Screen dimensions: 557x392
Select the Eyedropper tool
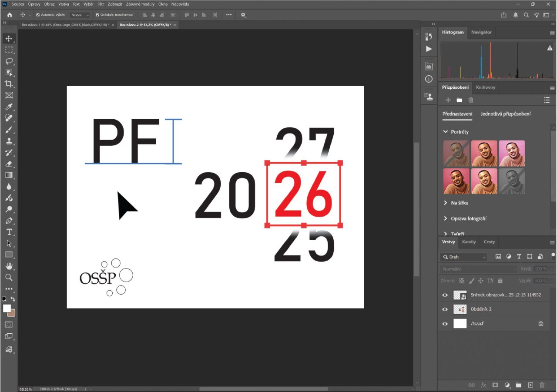coord(9,107)
